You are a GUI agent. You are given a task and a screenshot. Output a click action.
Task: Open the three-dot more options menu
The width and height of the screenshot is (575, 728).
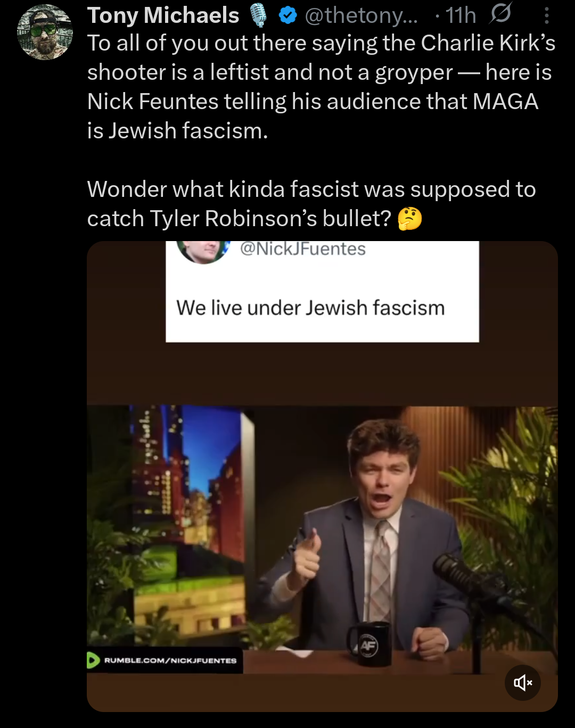(x=546, y=16)
